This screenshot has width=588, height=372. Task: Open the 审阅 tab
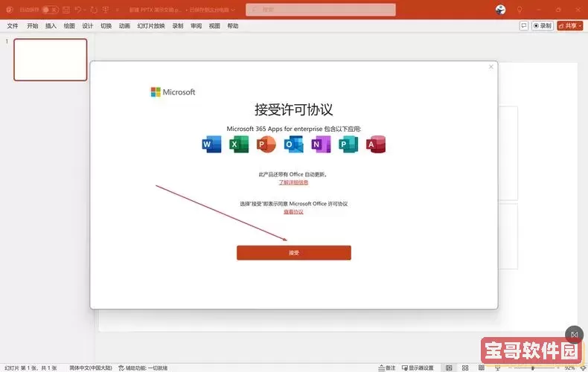point(196,25)
